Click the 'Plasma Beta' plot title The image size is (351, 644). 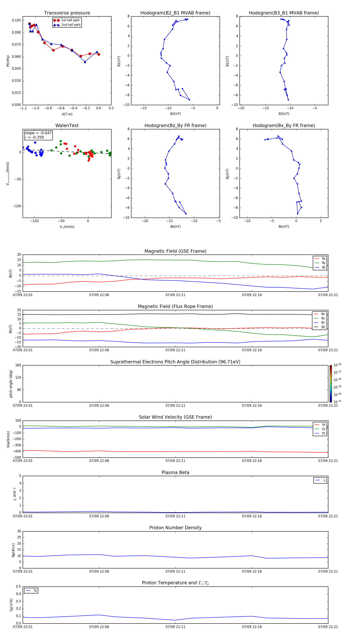pos(175,473)
